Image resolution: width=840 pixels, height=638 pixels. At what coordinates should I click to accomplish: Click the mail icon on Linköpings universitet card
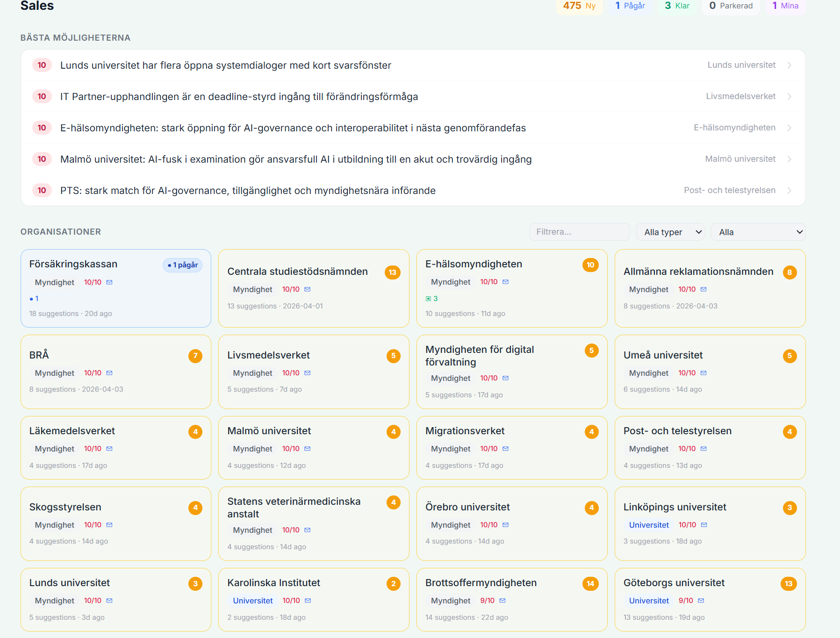(x=704, y=525)
